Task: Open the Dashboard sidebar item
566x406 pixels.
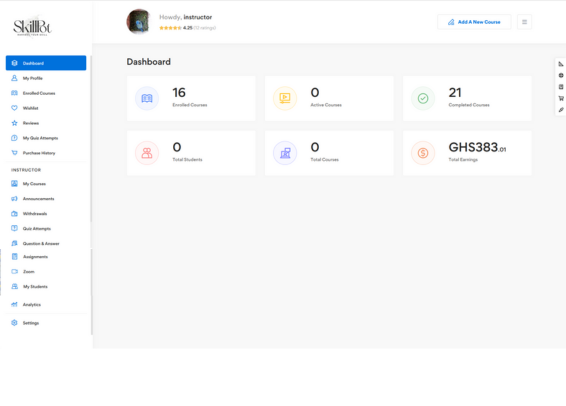Action: pos(46,63)
